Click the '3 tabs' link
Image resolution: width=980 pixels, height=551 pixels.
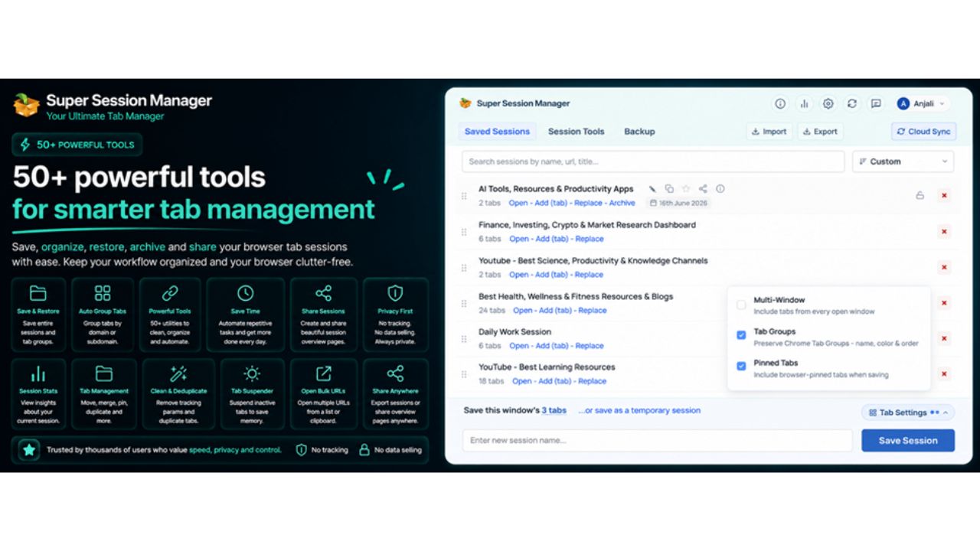pyautogui.click(x=554, y=410)
